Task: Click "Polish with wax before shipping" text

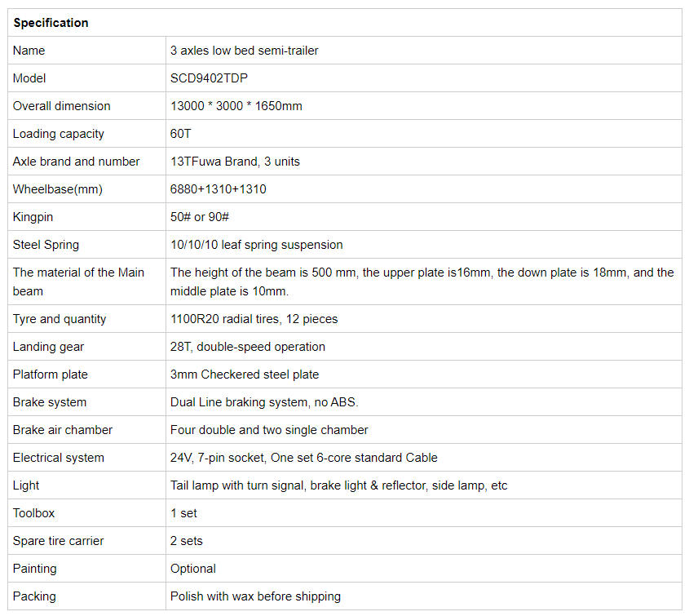Action: (x=255, y=596)
